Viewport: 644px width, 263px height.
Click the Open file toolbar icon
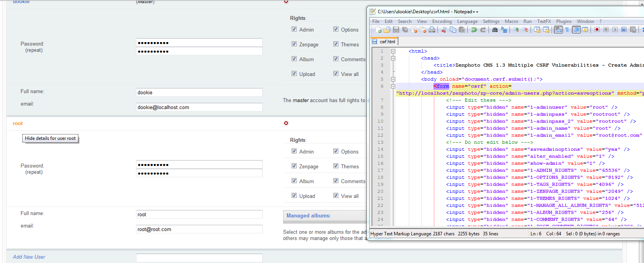[387, 30]
